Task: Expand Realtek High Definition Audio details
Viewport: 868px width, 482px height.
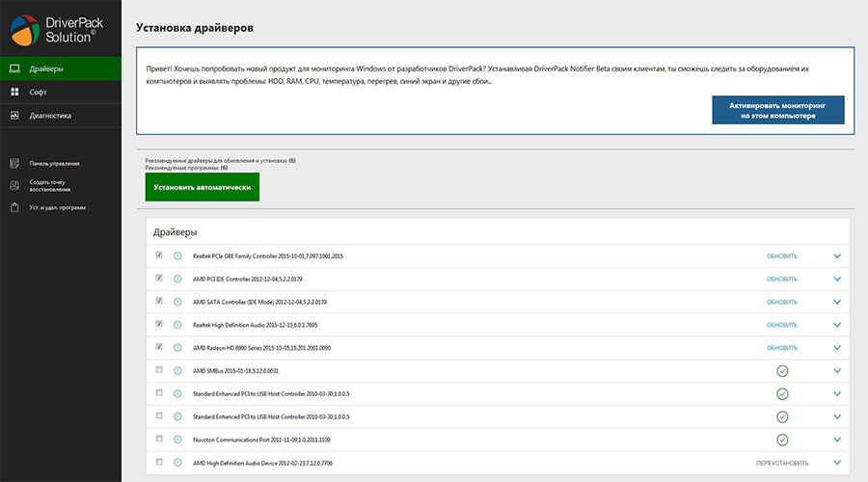Action: tap(837, 325)
